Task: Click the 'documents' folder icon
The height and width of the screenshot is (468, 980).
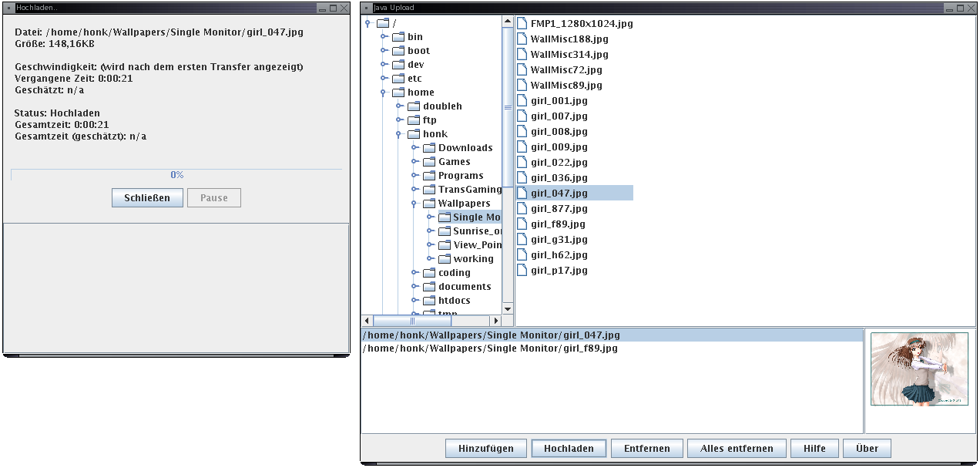Action: pyautogui.click(x=429, y=287)
